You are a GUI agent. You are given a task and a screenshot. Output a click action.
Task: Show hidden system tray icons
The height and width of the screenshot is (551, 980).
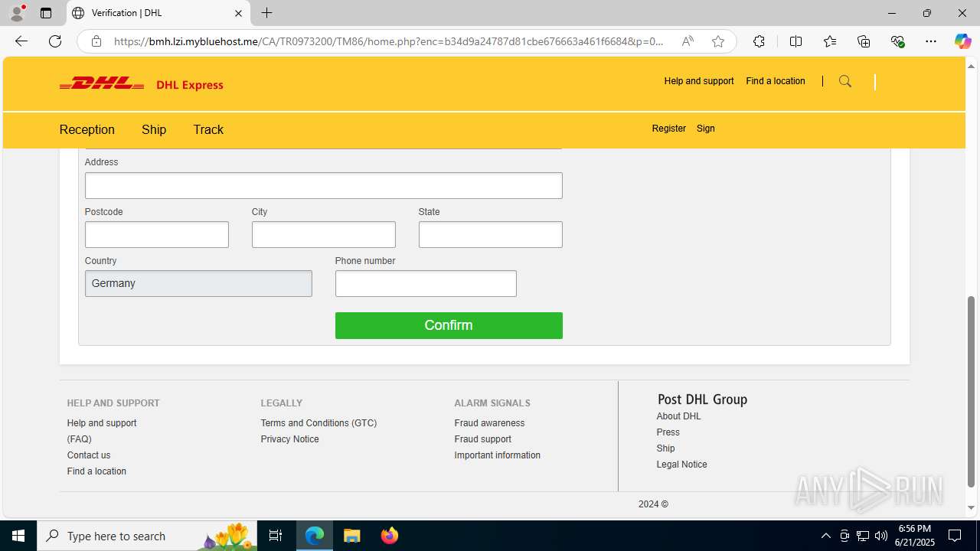pos(825,536)
